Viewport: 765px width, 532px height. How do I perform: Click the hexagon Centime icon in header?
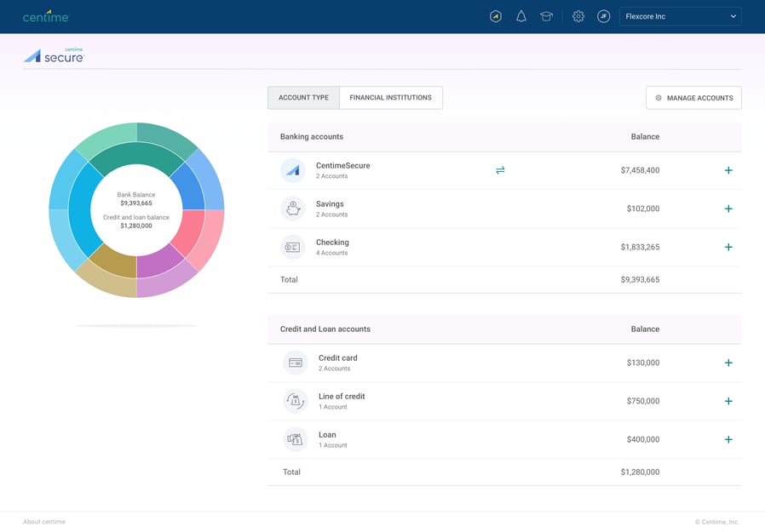tap(495, 16)
